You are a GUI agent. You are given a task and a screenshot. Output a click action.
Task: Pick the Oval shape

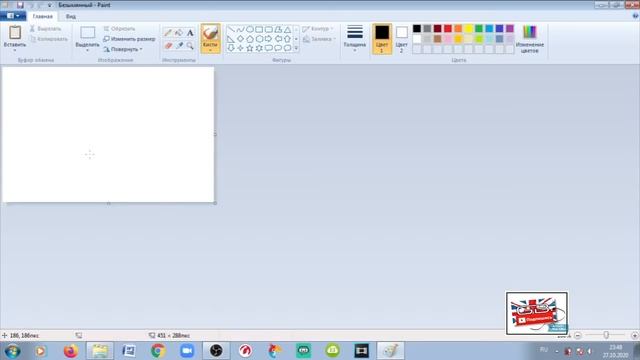(249, 29)
